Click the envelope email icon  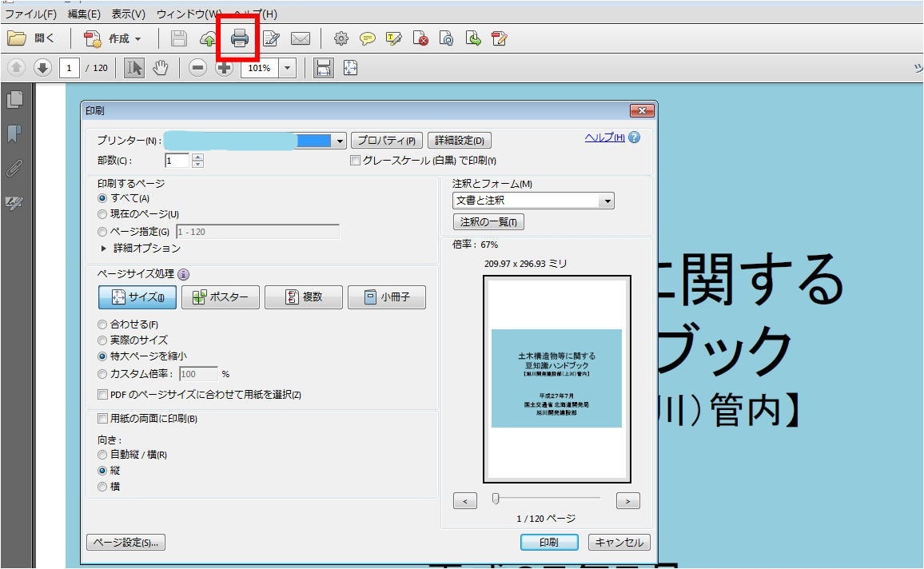pos(301,39)
